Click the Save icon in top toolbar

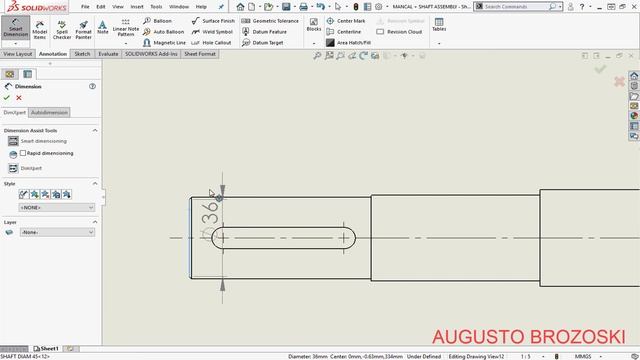coord(286,7)
